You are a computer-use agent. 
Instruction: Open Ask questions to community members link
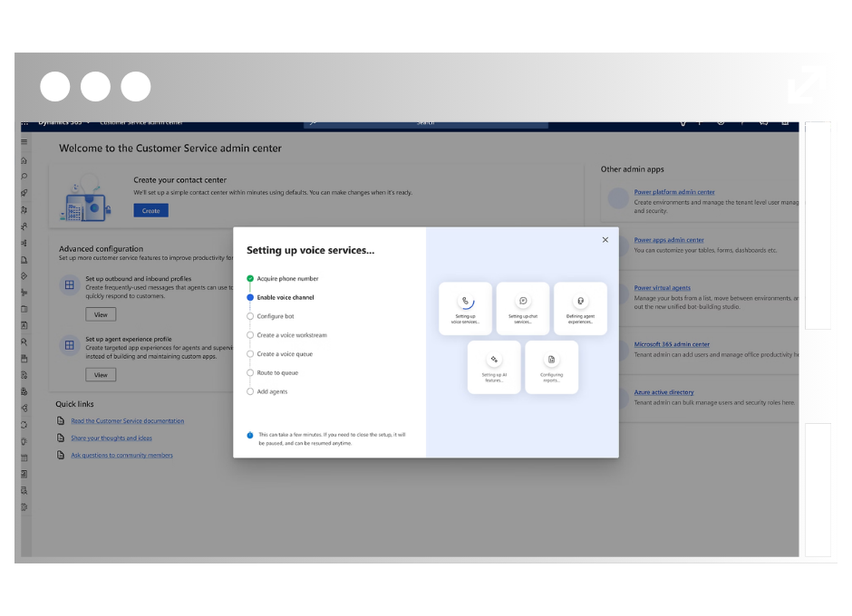coord(121,456)
